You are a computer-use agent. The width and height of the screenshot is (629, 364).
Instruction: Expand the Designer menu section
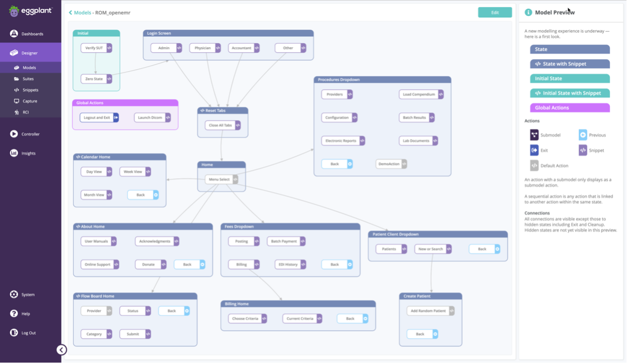coord(30,53)
